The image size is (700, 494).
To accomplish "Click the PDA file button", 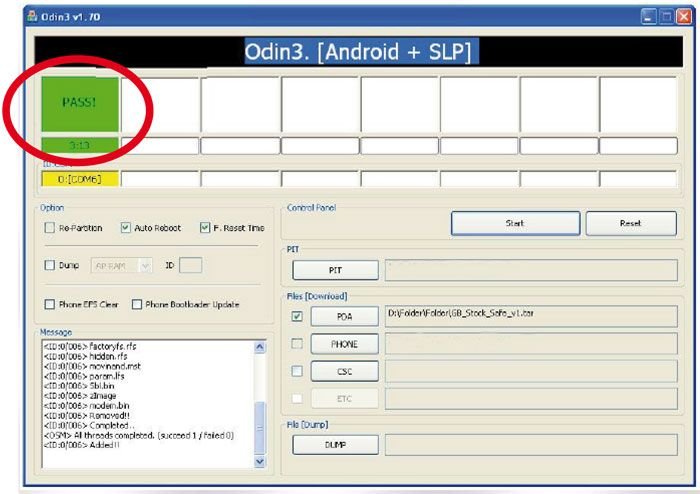I will [x=345, y=316].
